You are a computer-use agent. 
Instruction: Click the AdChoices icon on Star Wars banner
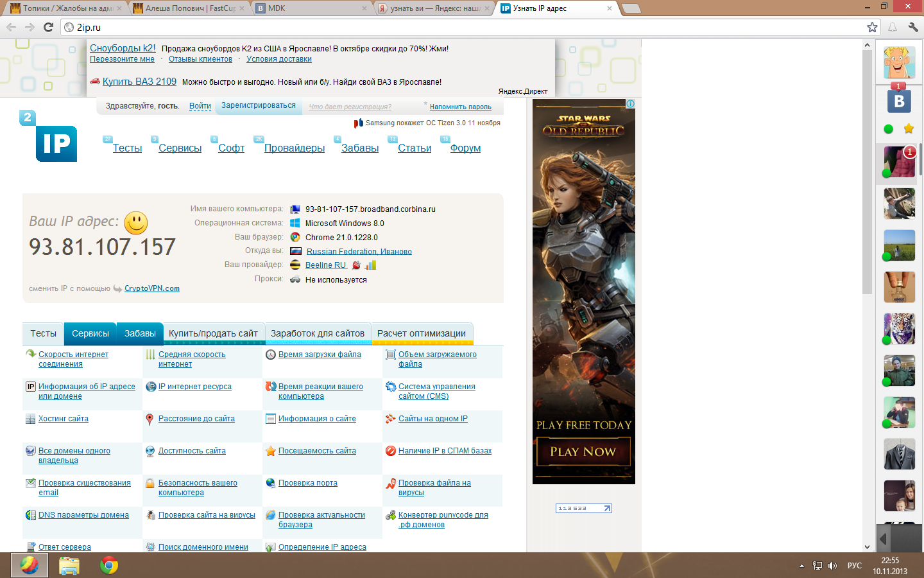pos(630,103)
